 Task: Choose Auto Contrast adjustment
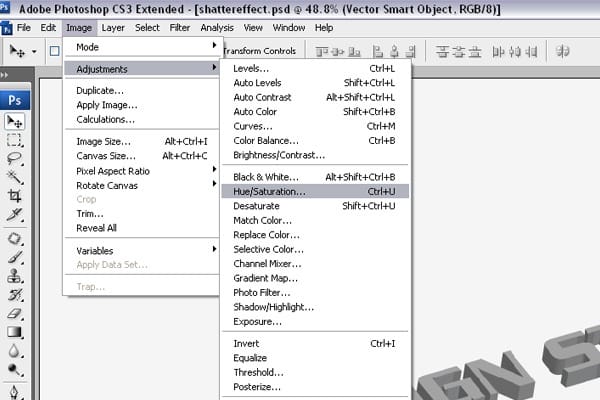tap(315, 97)
